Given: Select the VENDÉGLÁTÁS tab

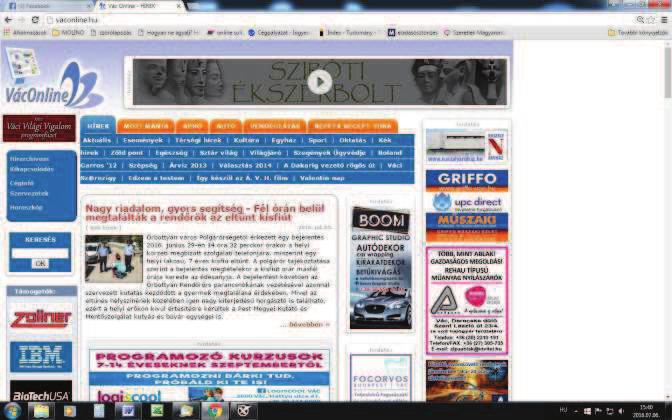Looking at the screenshot, I should [x=275, y=126].
